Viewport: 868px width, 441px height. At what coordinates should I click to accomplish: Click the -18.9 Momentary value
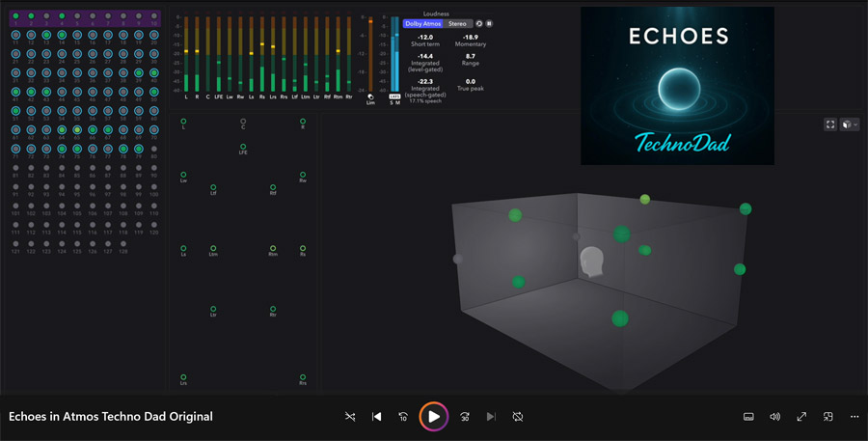tap(470, 38)
